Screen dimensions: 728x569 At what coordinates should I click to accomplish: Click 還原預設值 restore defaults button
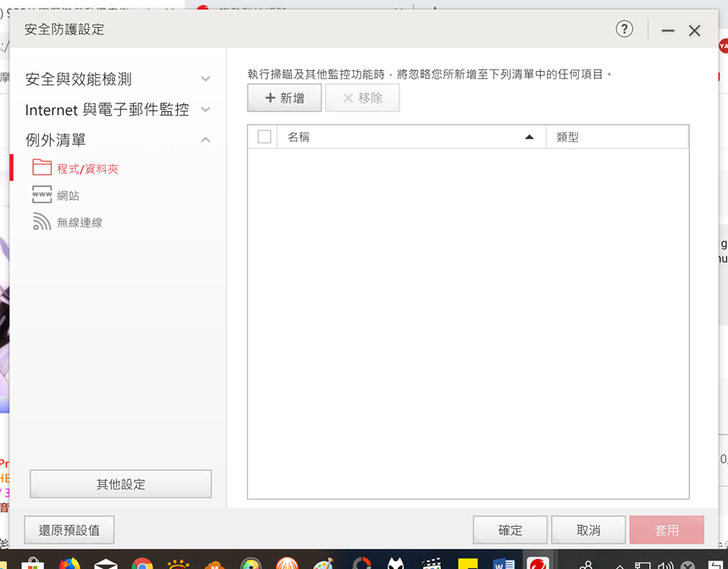[x=69, y=530]
